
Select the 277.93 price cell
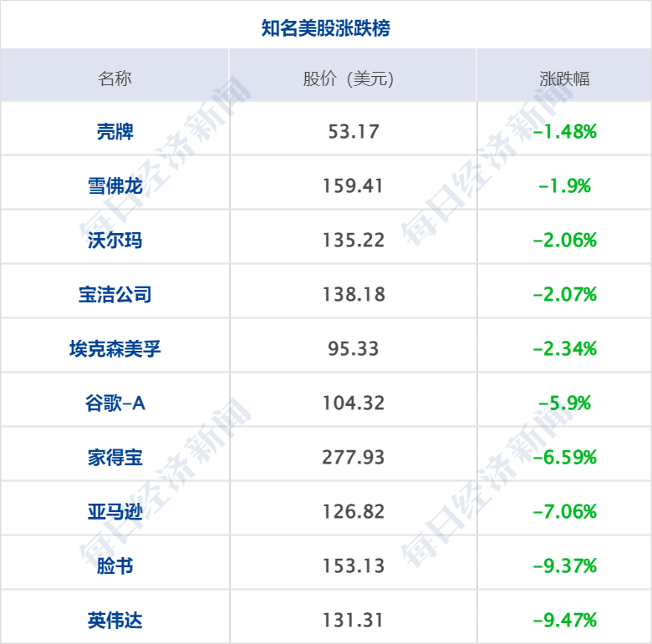click(x=354, y=458)
